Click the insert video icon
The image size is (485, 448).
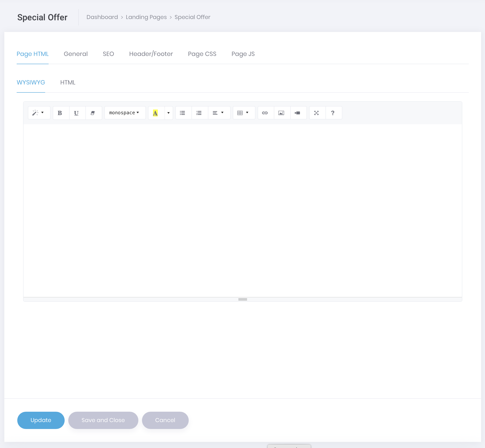[298, 113]
